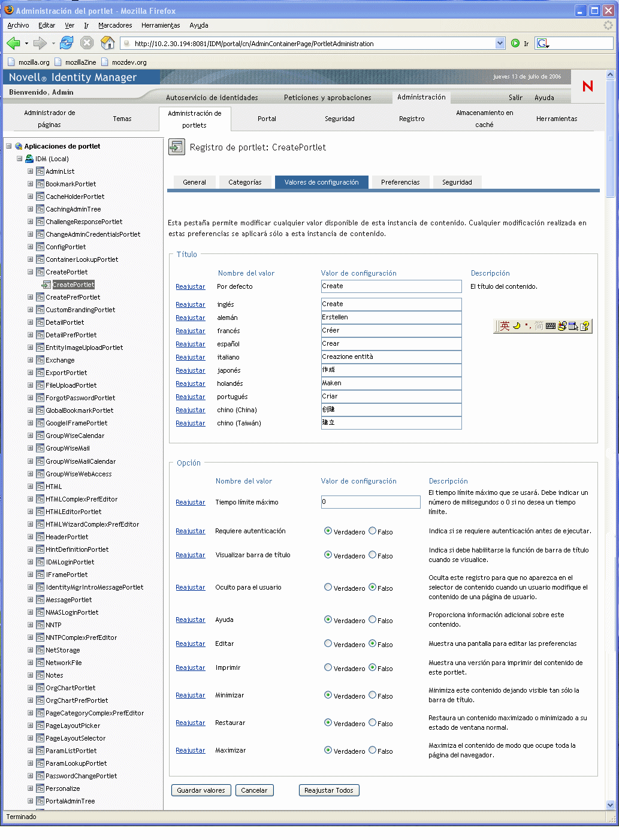Click the Salir logout link
The image size is (619, 840).
coord(515,98)
